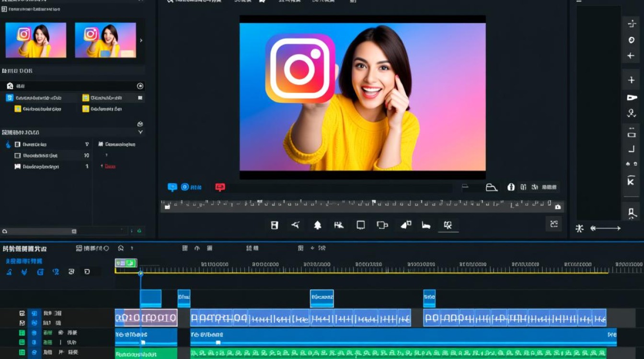Select the pointer tag icon in the right sidebar

632,98
